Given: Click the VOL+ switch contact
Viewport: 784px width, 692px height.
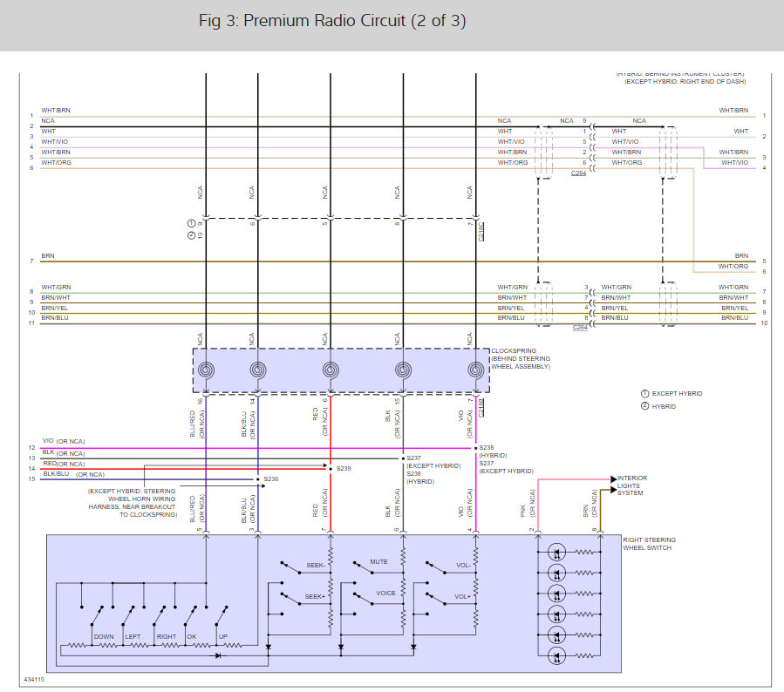Looking at the screenshot, I should 436,599.
